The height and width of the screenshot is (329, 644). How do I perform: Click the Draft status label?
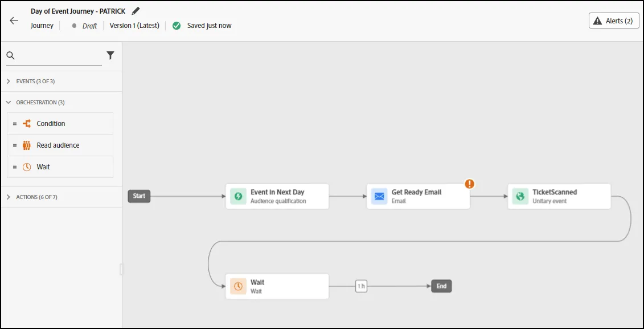(x=89, y=26)
